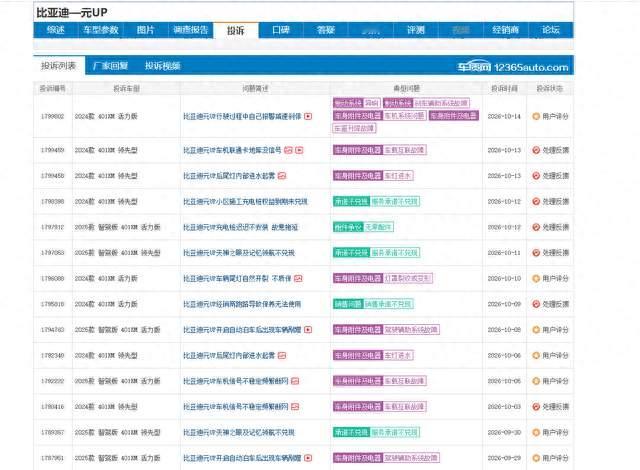
Task: Switch to the 综述 tab
Action: 56,30
